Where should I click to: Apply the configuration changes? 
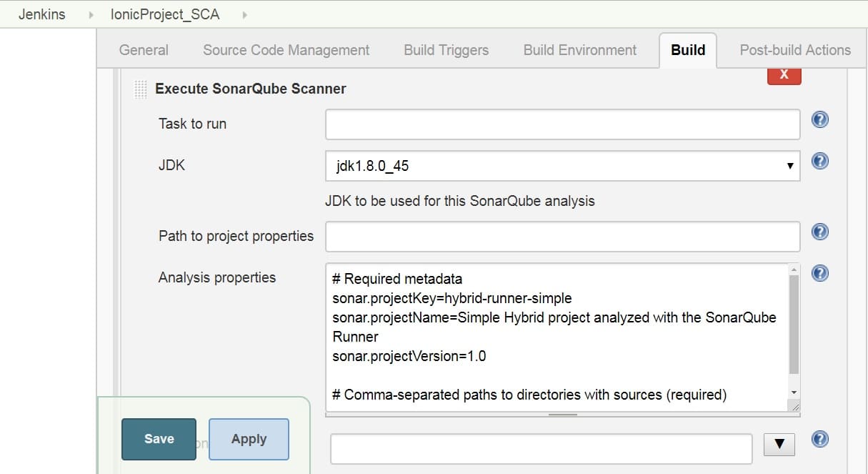249,439
